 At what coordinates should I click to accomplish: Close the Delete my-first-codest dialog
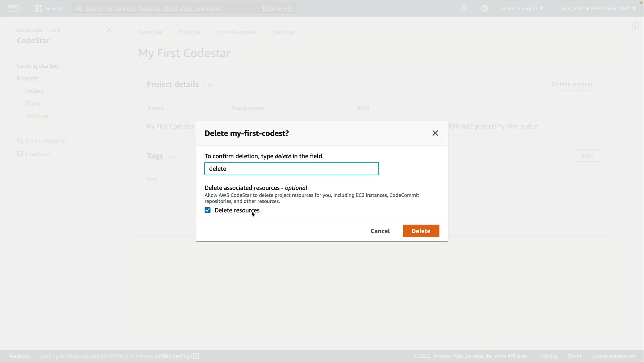coord(435,133)
